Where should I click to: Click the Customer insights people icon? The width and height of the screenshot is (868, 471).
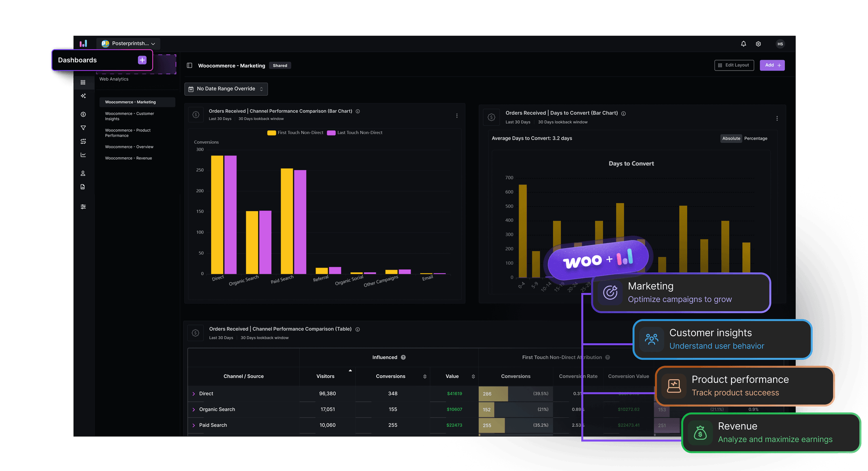tap(651, 339)
